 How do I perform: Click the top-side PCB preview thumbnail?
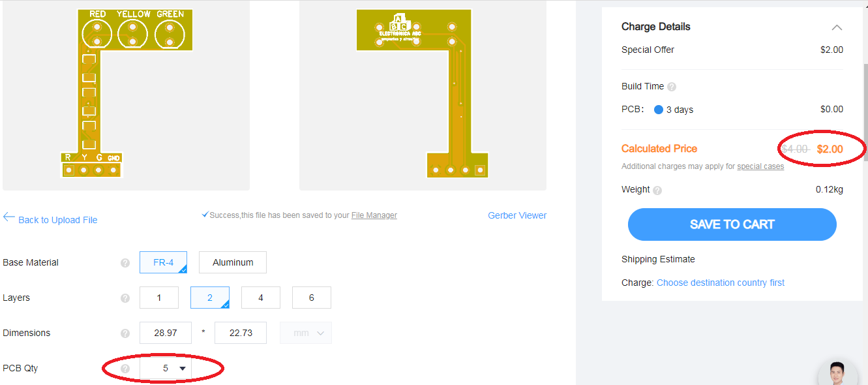click(126, 95)
